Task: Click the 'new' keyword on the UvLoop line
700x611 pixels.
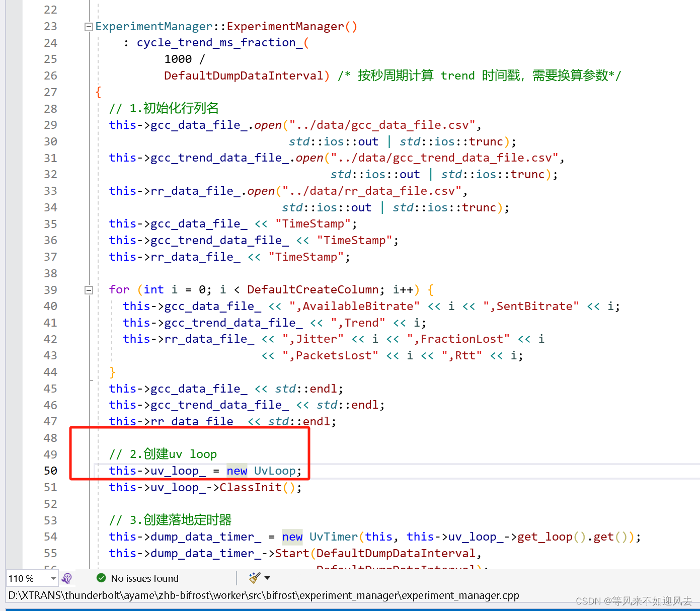Action: [237, 471]
